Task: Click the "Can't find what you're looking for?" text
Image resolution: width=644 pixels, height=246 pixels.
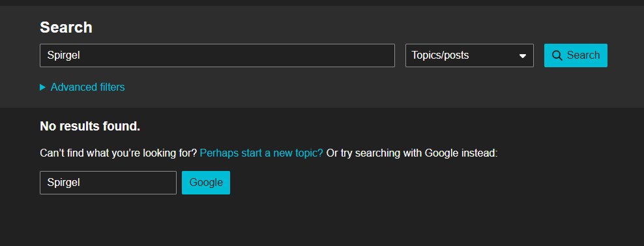Action: click(x=119, y=153)
